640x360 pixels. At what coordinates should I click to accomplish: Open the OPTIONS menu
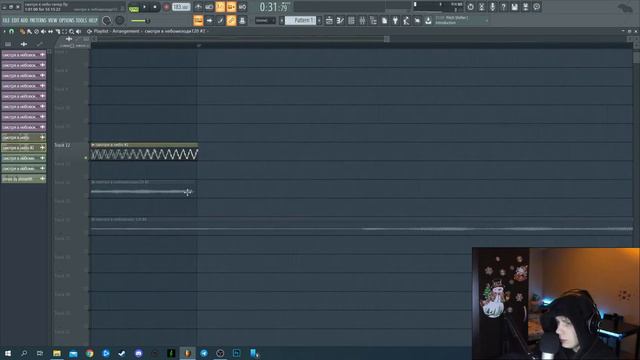(x=67, y=20)
